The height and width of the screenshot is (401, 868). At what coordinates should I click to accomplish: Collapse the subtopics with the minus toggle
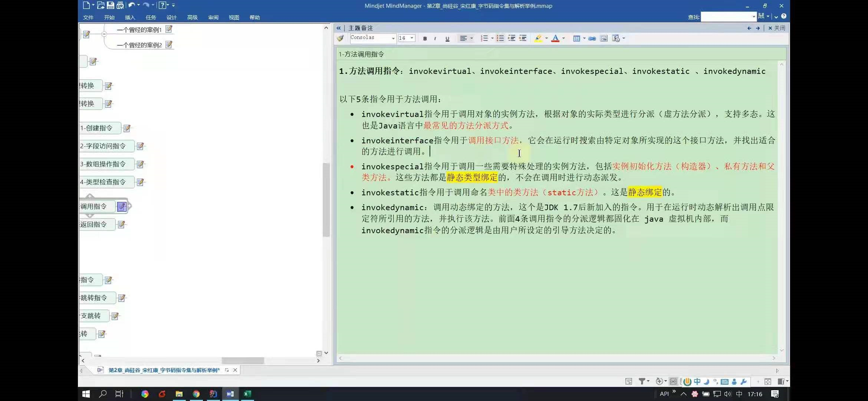coord(104,34)
